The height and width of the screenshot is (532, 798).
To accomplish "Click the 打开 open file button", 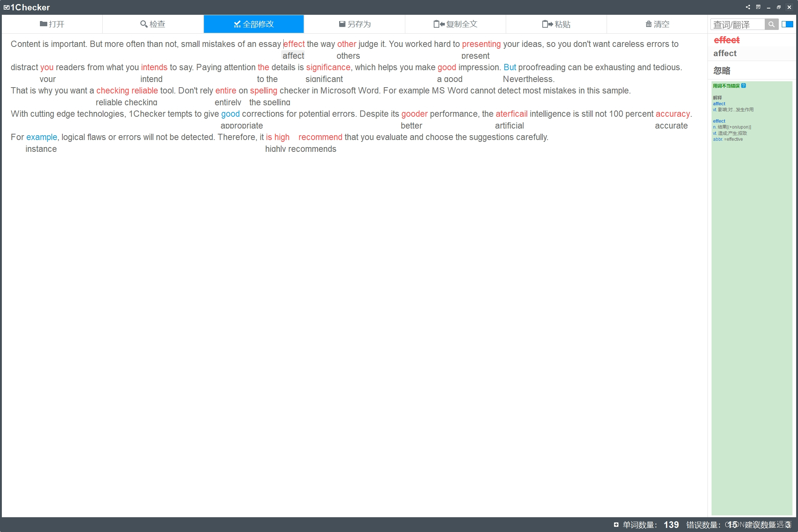I will click(x=52, y=24).
